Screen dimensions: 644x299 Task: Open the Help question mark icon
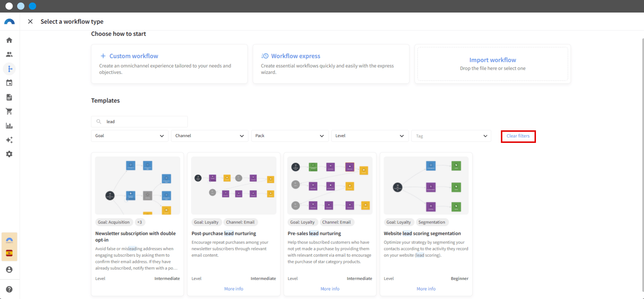[x=9, y=289]
